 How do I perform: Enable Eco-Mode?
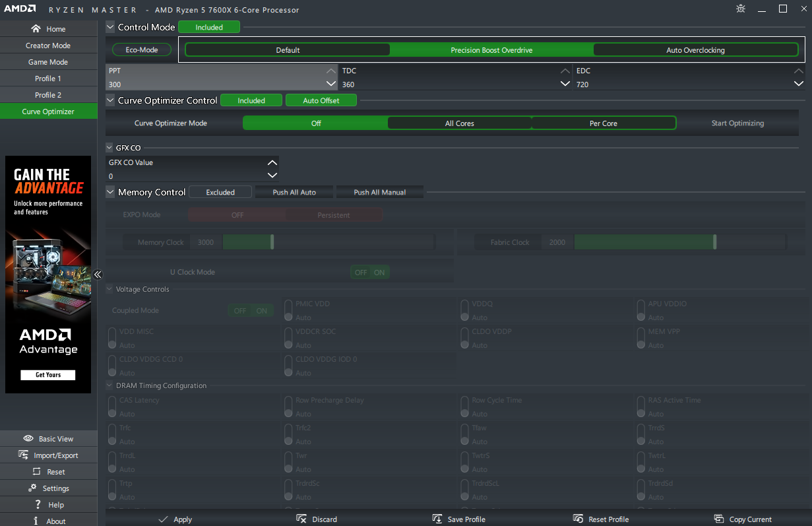point(142,49)
